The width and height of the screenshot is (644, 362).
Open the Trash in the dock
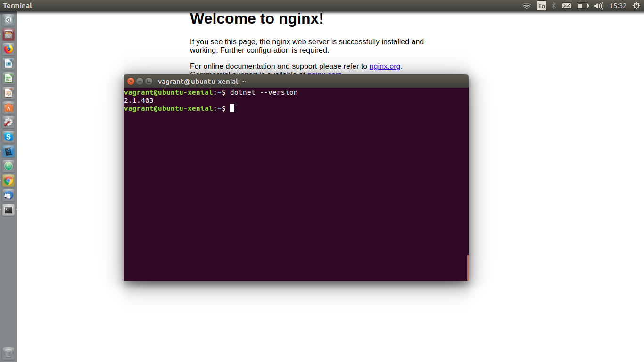pyautogui.click(x=8, y=353)
